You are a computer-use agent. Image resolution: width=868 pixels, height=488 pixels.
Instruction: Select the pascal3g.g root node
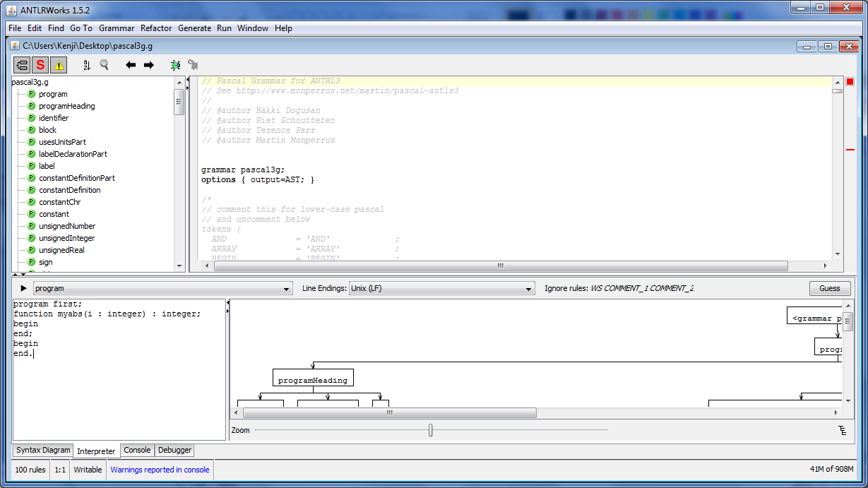tap(30, 82)
